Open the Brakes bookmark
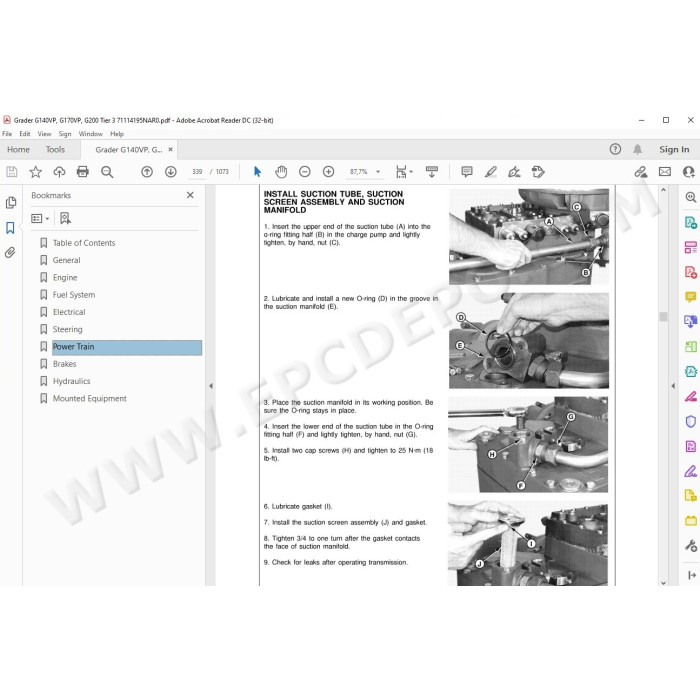 coord(64,364)
